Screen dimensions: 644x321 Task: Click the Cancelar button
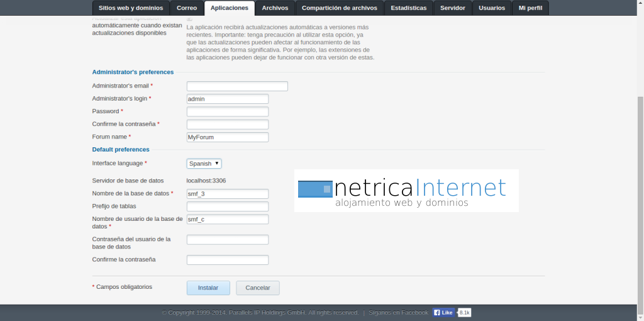258,288
